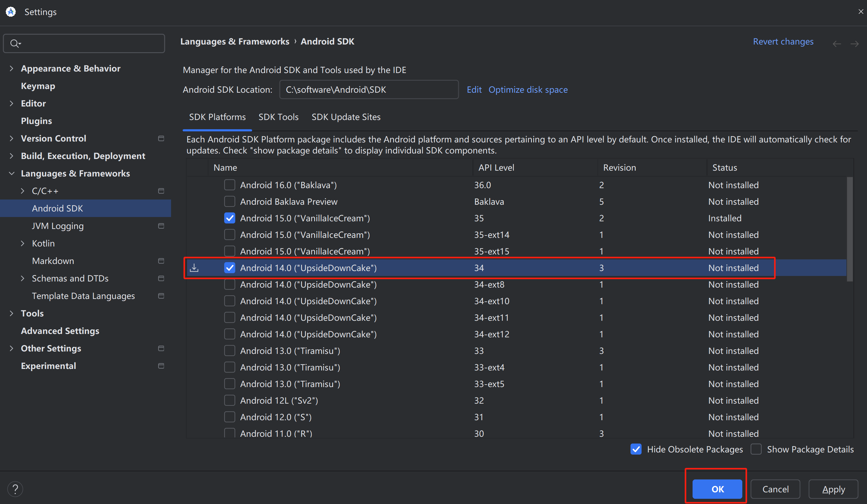Expand the Kotlin tree node
Screen dimensions: 867x504
23,243
